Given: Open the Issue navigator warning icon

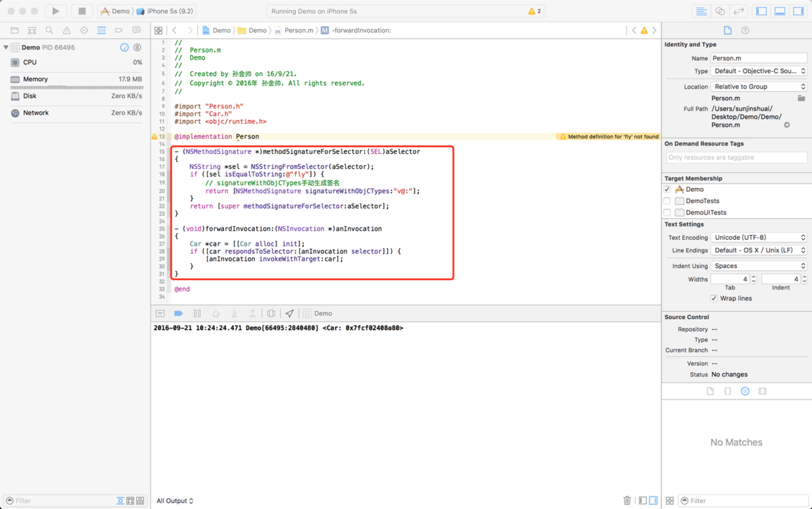Looking at the screenshot, I should tap(67, 30).
